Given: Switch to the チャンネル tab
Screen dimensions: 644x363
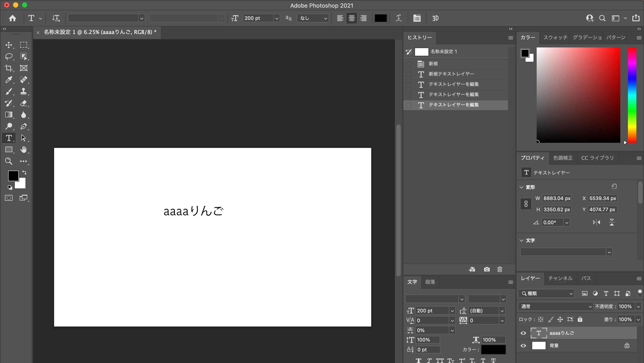Looking at the screenshot, I should click(x=560, y=278).
